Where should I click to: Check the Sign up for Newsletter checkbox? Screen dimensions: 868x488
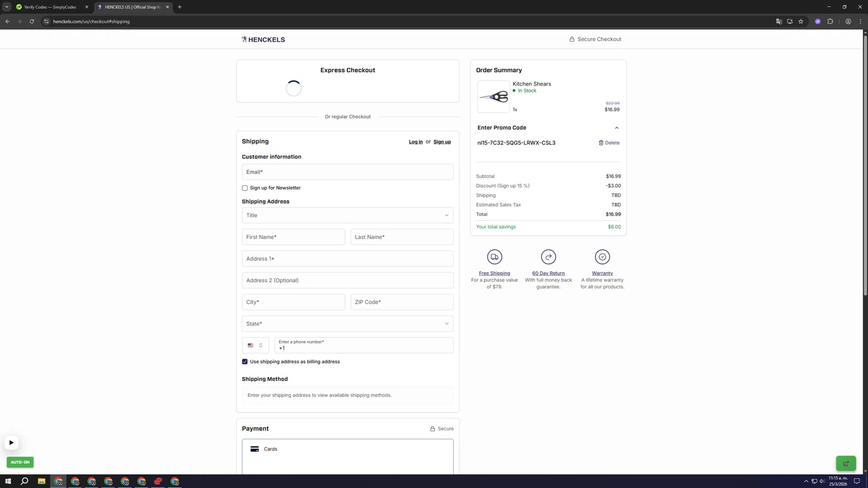[x=245, y=188]
